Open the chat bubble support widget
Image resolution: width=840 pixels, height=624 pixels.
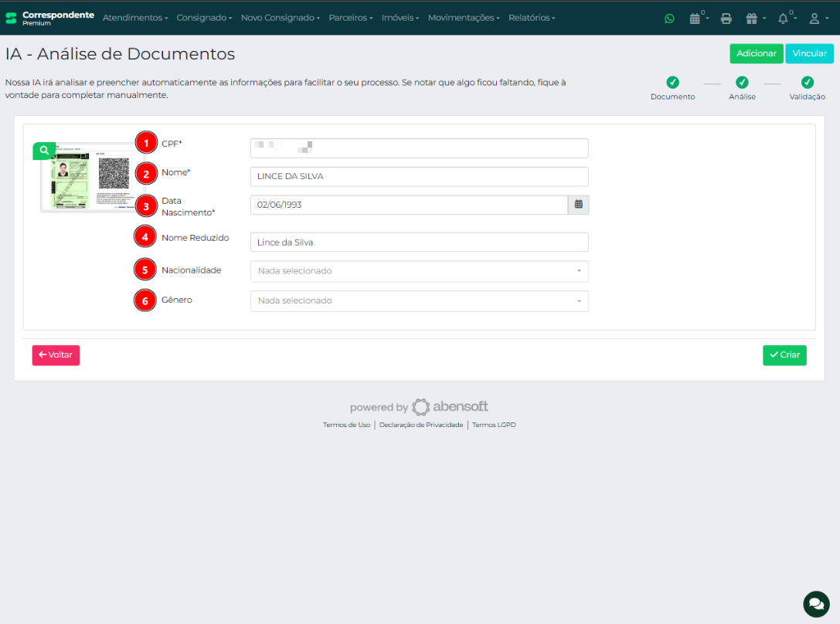coord(815,604)
